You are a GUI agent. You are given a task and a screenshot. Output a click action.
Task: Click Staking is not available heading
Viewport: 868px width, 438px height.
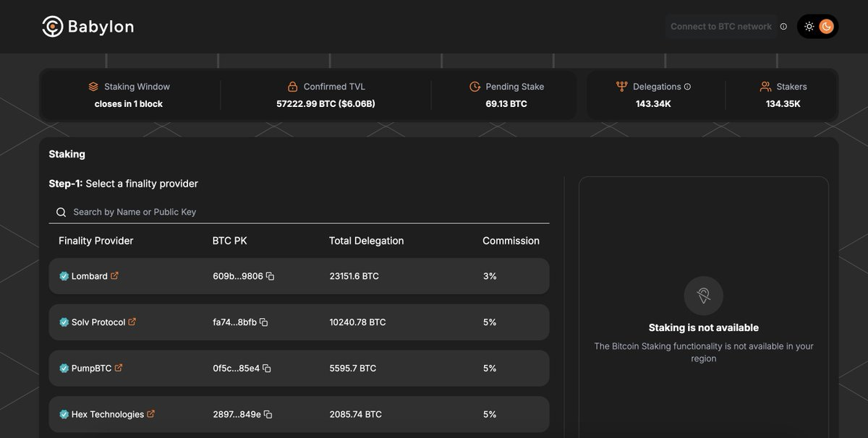point(704,328)
